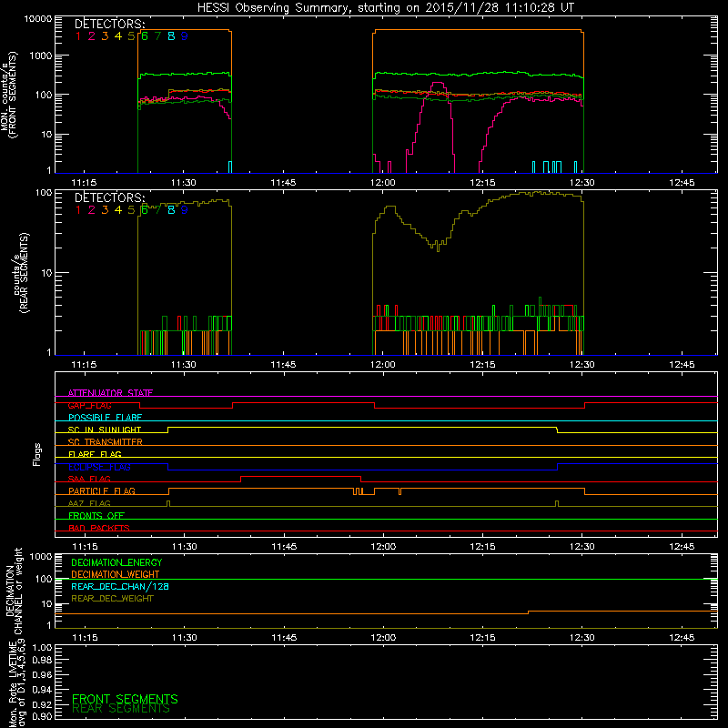Click the 1000 tick on decimation axis

coord(41,556)
